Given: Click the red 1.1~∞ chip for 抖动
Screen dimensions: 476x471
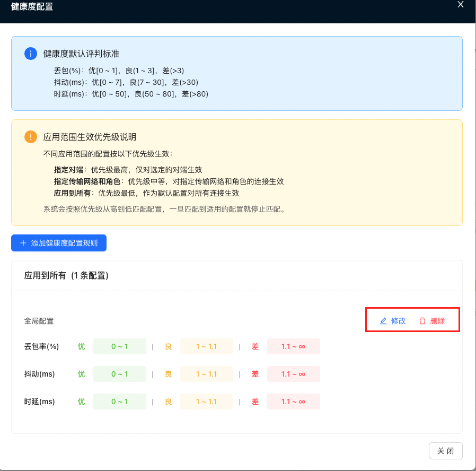Looking at the screenshot, I should [x=294, y=374].
